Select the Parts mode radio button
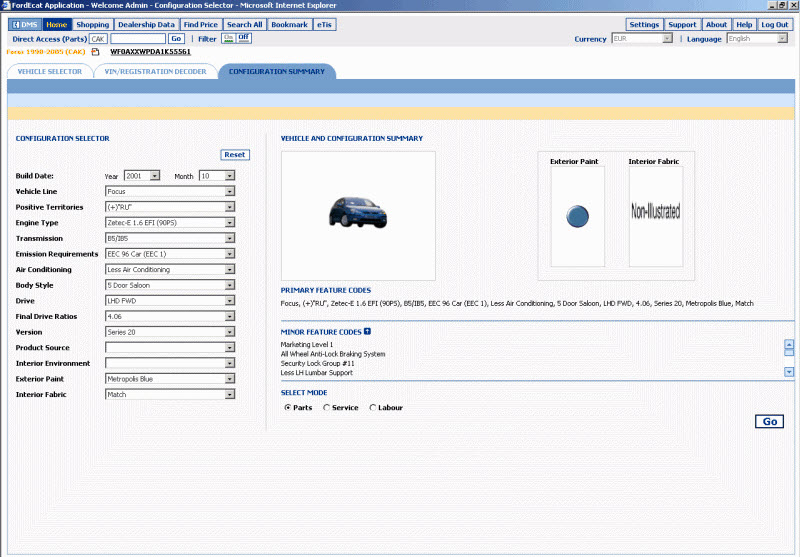The width and height of the screenshot is (800, 557). tap(288, 408)
